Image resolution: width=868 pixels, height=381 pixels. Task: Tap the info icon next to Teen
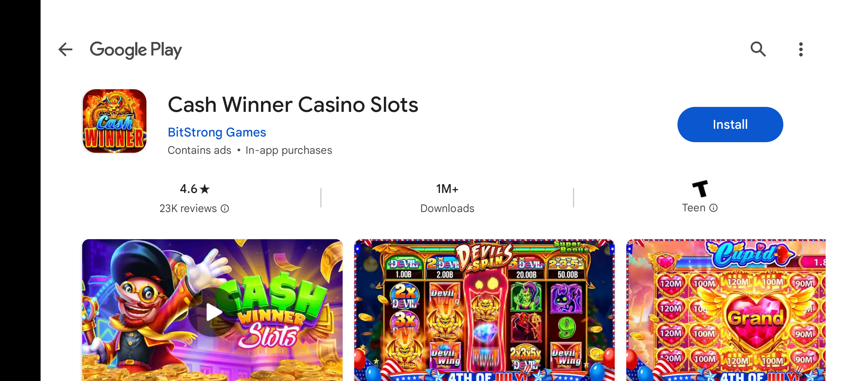tap(713, 208)
